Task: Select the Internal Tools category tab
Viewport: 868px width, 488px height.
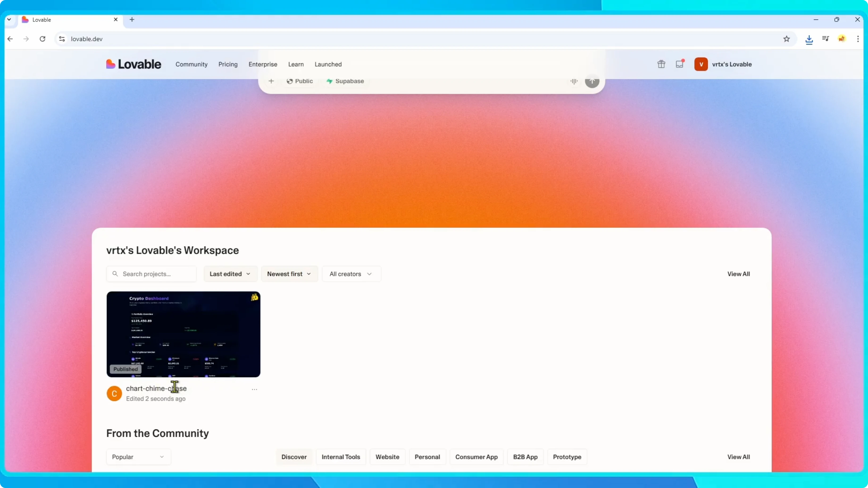Action: click(x=341, y=457)
